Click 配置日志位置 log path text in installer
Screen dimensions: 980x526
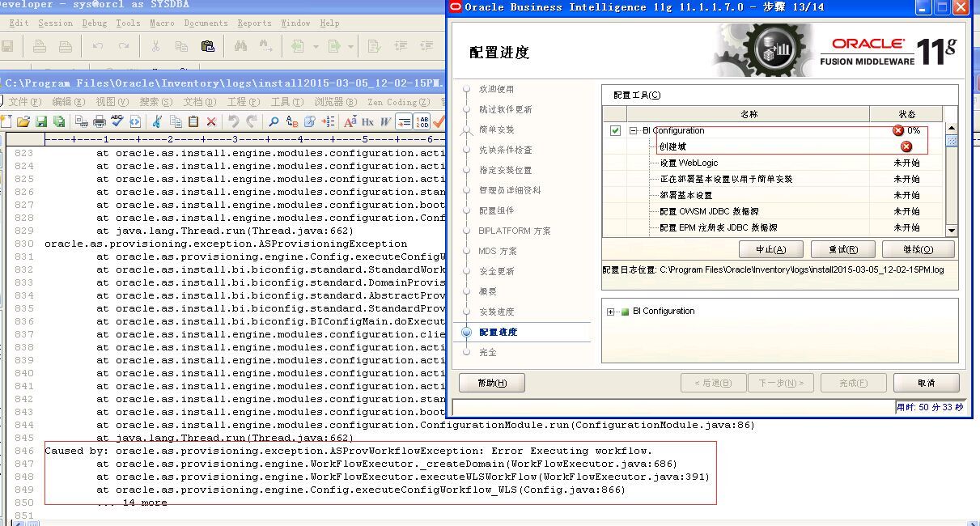[x=773, y=269]
